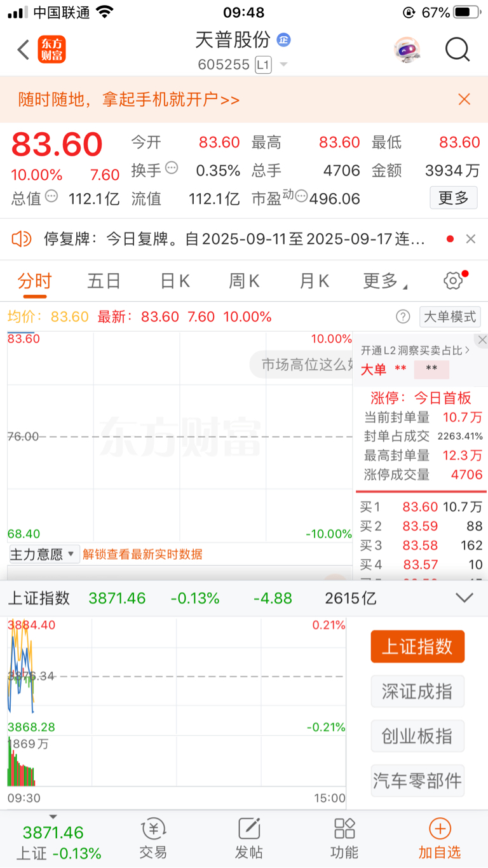This screenshot has height=868, width=488.
Task: Switch to the 五日 tab
Action: pyautogui.click(x=104, y=281)
